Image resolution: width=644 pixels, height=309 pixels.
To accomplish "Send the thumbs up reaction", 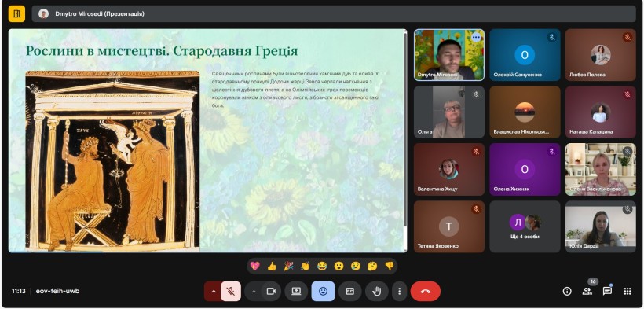I will tap(272, 267).
